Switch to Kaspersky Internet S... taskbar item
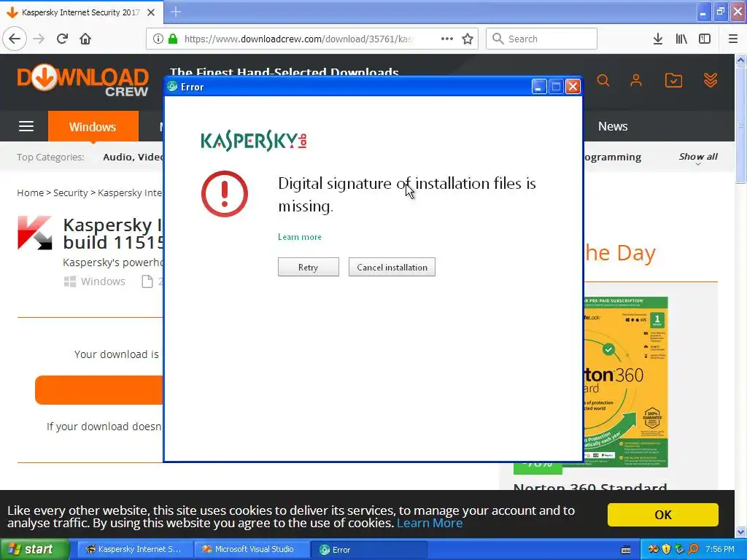Viewport: 747px width, 560px height. tap(135, 549)
